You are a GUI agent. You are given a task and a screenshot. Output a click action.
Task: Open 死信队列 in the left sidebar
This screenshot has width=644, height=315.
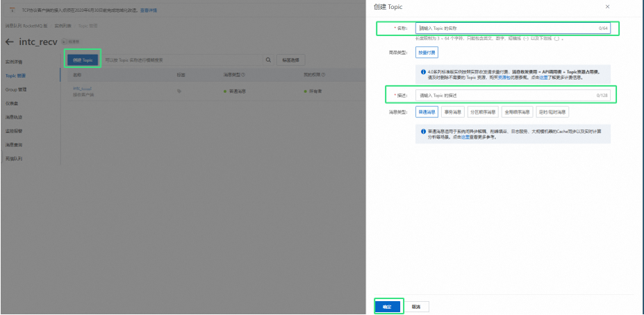point(14,158)
